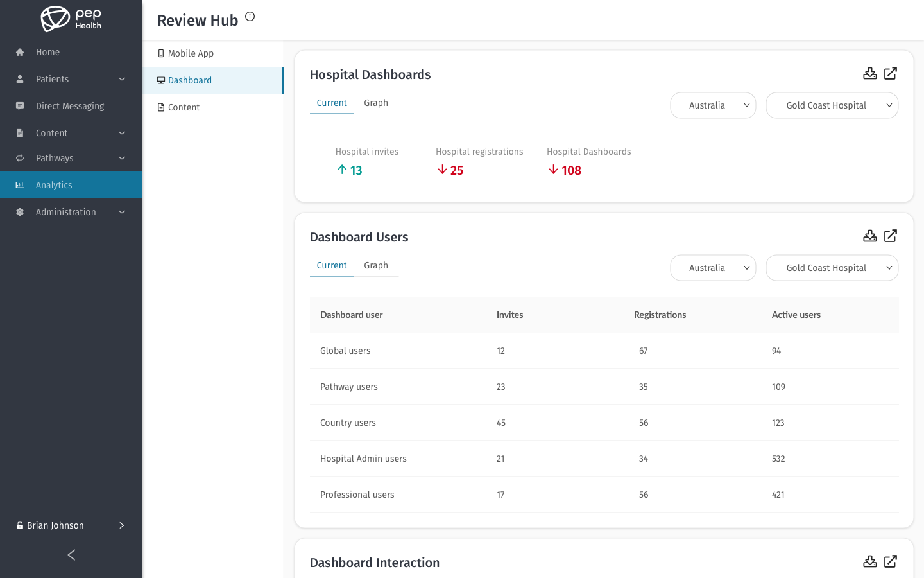
Task: Click the Patients person icon
Action: pos(20,79)
